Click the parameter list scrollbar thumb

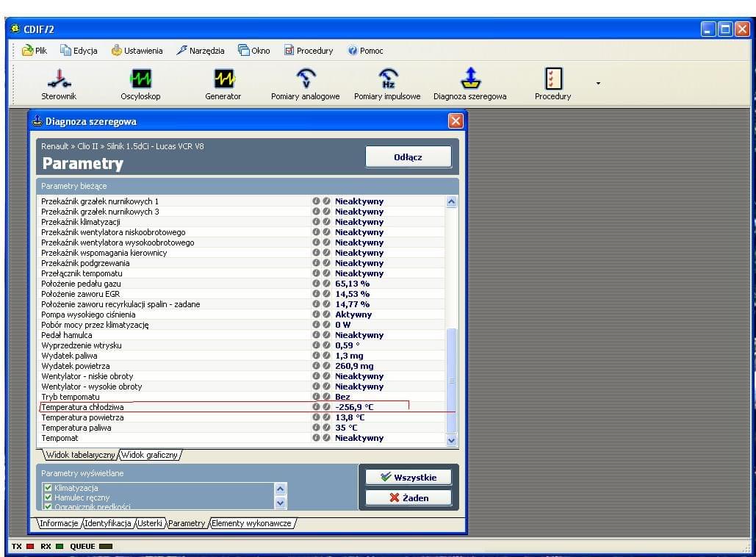coord(451,381)
